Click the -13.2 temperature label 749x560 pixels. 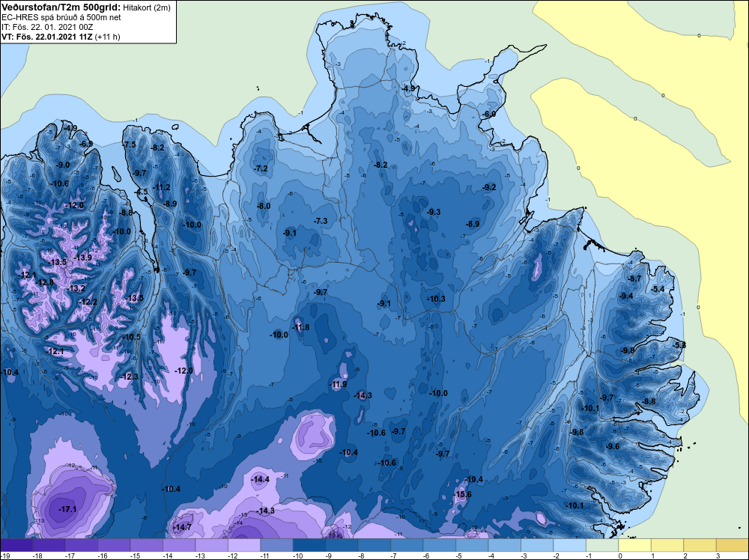point(76,288)
